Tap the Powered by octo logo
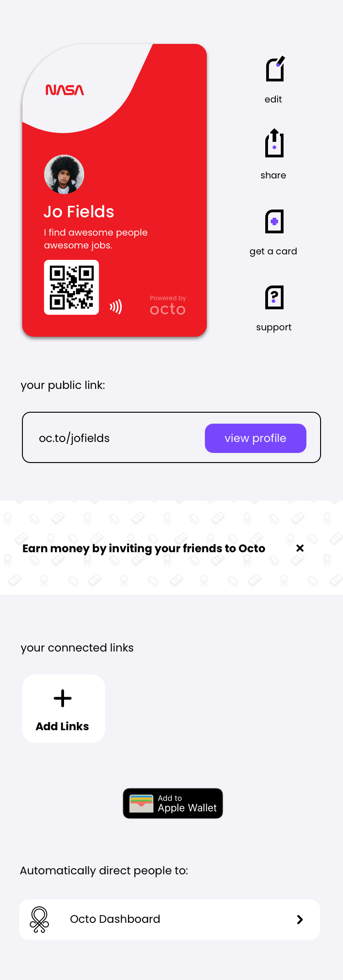 (x=168, y=305)
